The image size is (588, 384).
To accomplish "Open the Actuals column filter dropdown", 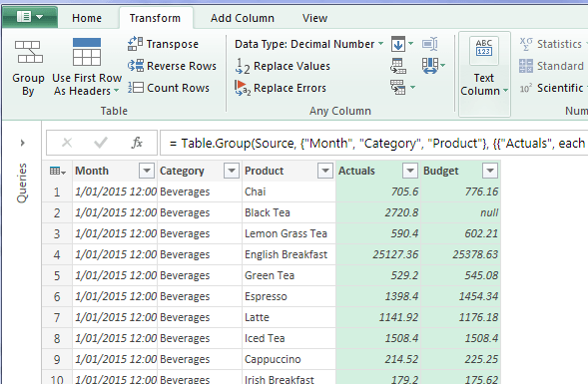I will point(410,171).
